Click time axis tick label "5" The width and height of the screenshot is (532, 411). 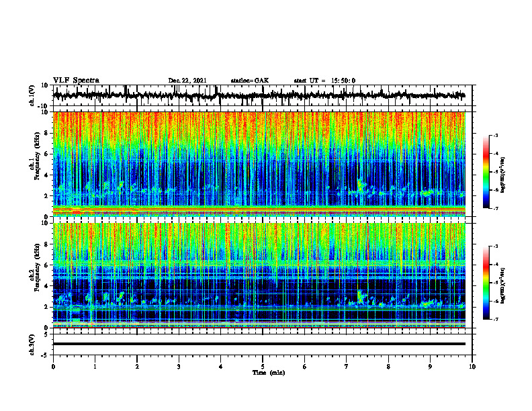click(263, 367)
